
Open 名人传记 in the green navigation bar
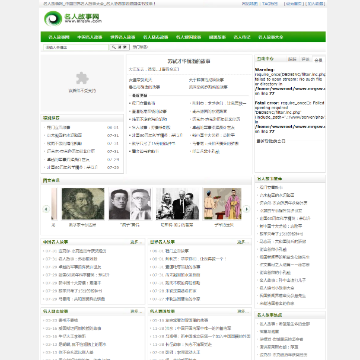(242, 37)
